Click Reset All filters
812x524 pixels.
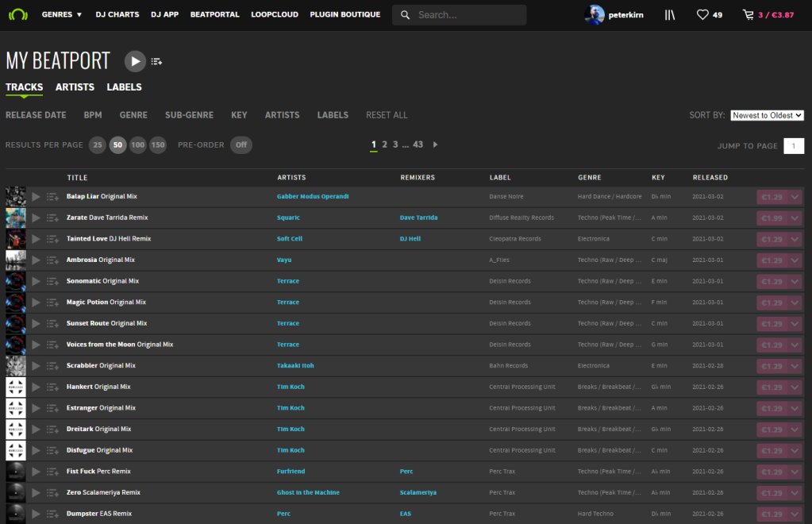(x=387, y=115)
